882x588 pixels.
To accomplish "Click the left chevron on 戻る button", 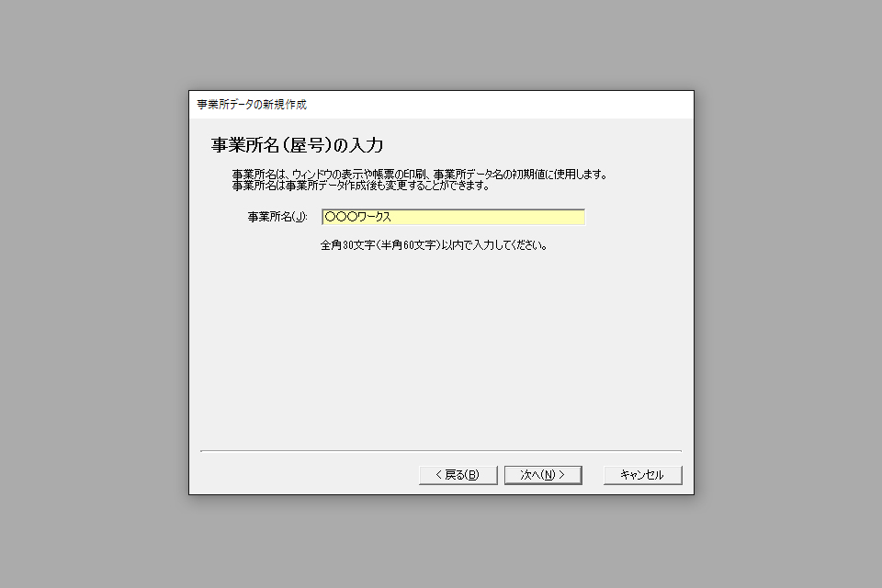I will (439, 475).
